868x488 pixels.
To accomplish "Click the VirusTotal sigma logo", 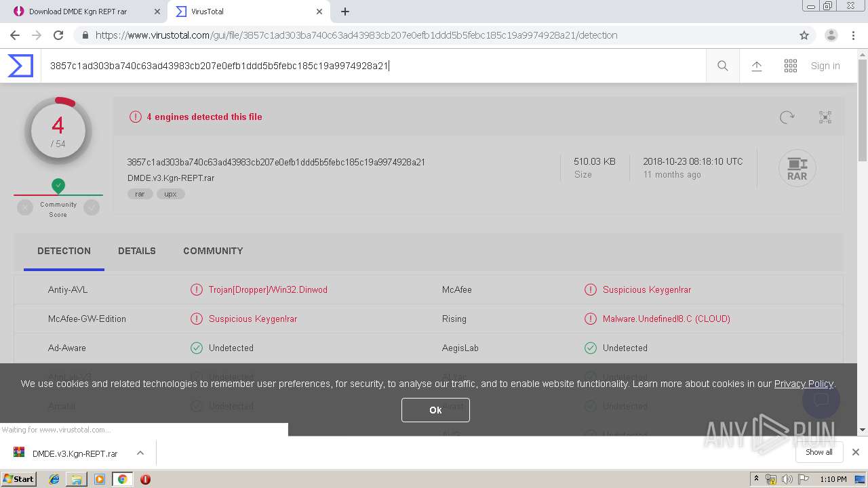I will pos(20,66).
